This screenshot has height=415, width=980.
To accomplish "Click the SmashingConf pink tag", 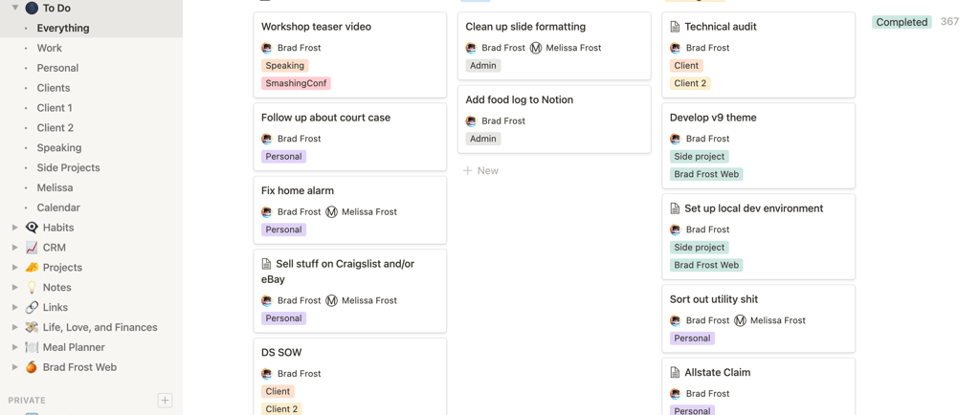I will (296, 83).
